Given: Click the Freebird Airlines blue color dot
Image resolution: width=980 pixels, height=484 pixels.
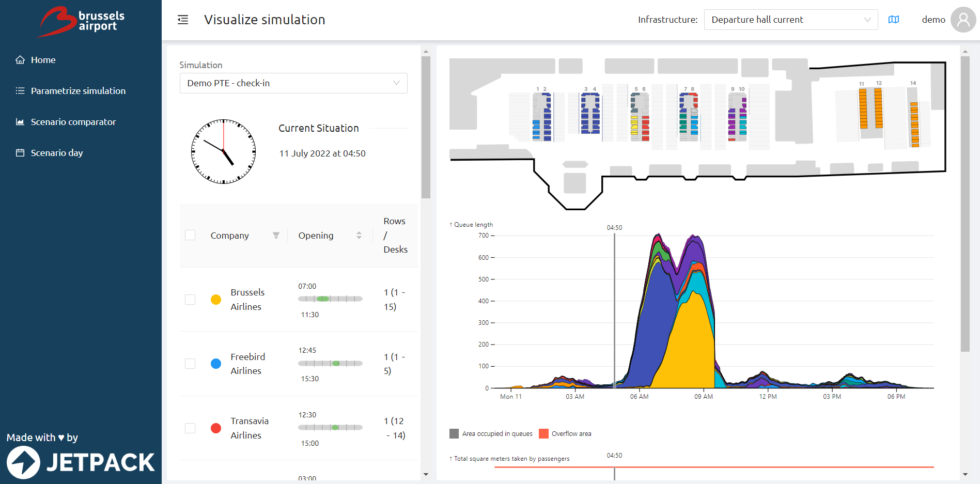Looking at the screenshot, I should coord(216,364).
